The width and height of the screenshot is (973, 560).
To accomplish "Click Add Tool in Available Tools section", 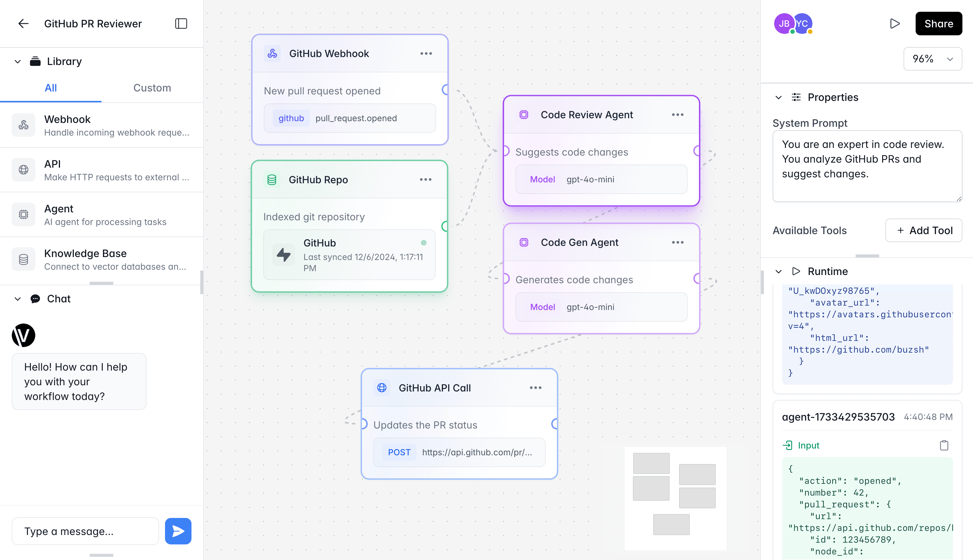I will pos(924,230).
